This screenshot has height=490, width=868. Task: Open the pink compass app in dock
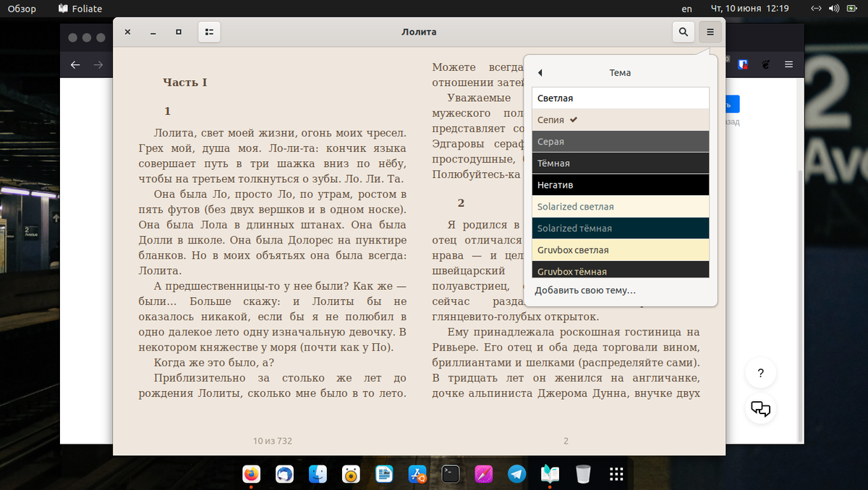pos(484,474)
